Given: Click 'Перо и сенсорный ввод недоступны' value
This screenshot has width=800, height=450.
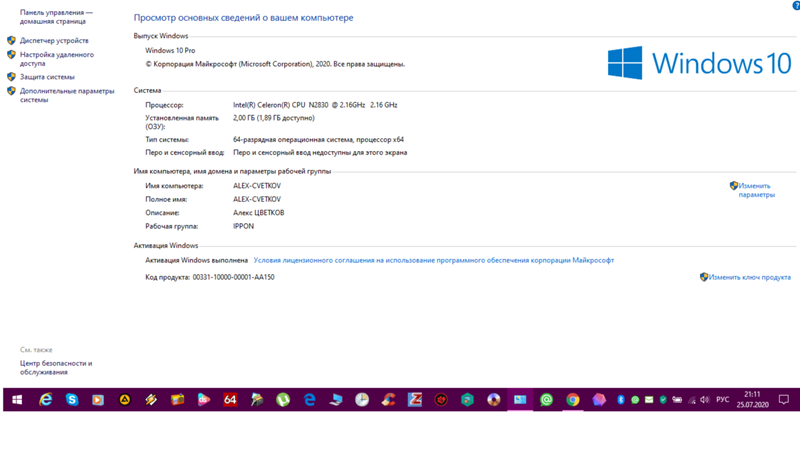Looking at the screenshot, I should click(320, 153).
